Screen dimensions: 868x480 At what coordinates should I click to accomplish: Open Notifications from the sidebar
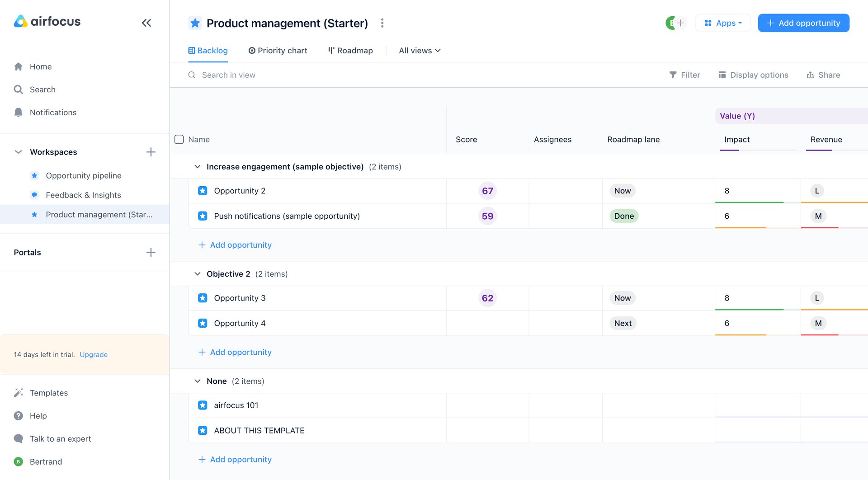click(x=53, y=112)
